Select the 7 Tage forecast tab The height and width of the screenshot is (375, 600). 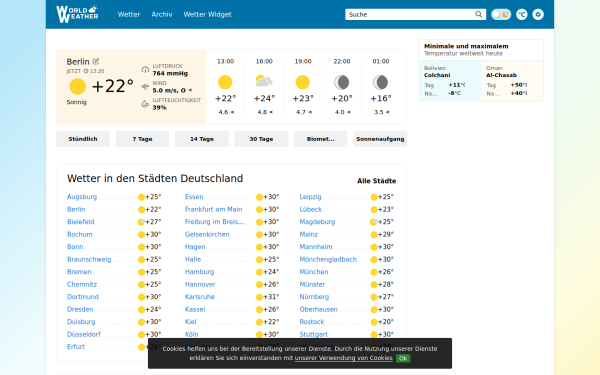(142, 139)
